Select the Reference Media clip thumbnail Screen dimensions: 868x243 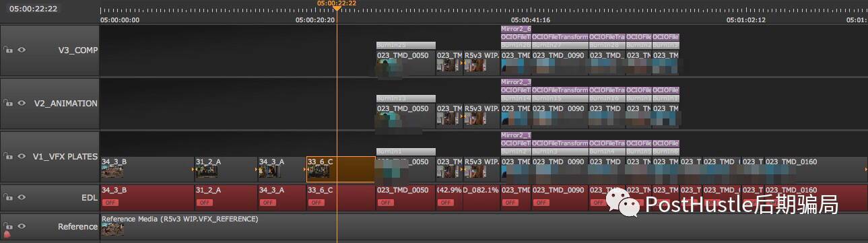(x=112, y=230)
